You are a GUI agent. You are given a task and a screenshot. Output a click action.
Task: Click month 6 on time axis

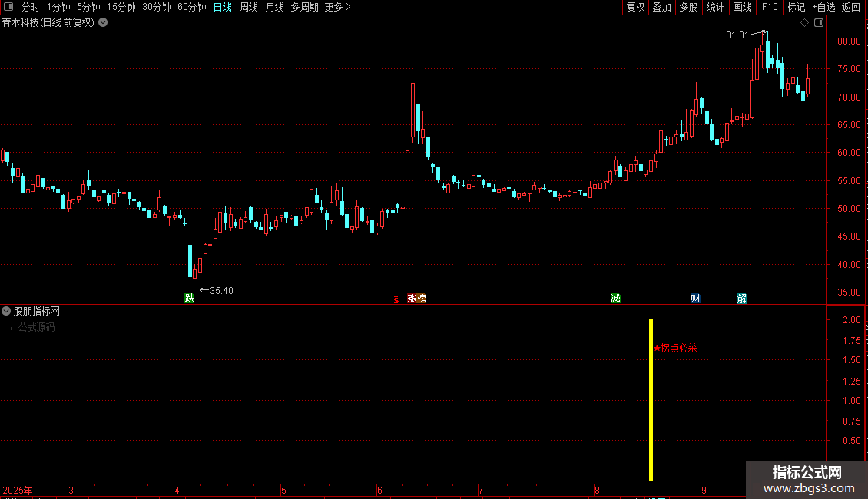click(379, 490)
